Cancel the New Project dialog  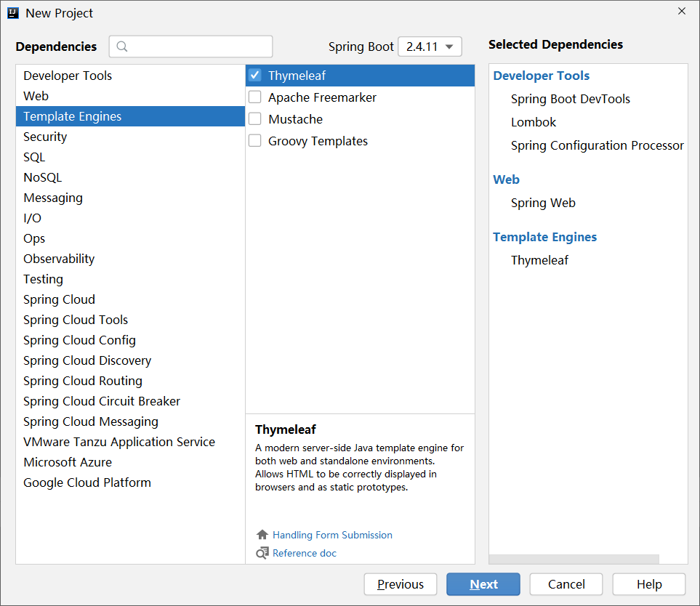[566, 584]
